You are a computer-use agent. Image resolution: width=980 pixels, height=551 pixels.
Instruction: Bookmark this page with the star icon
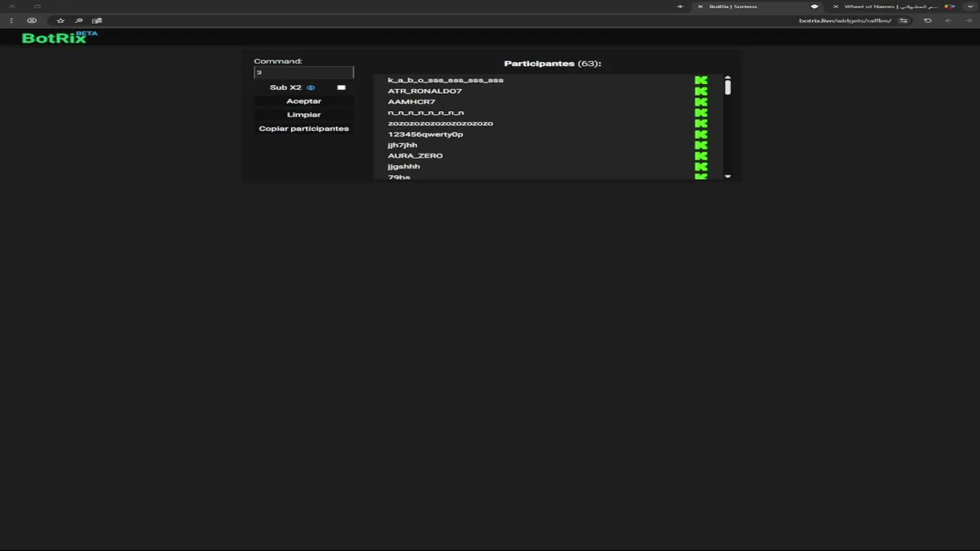coord(60,21)
